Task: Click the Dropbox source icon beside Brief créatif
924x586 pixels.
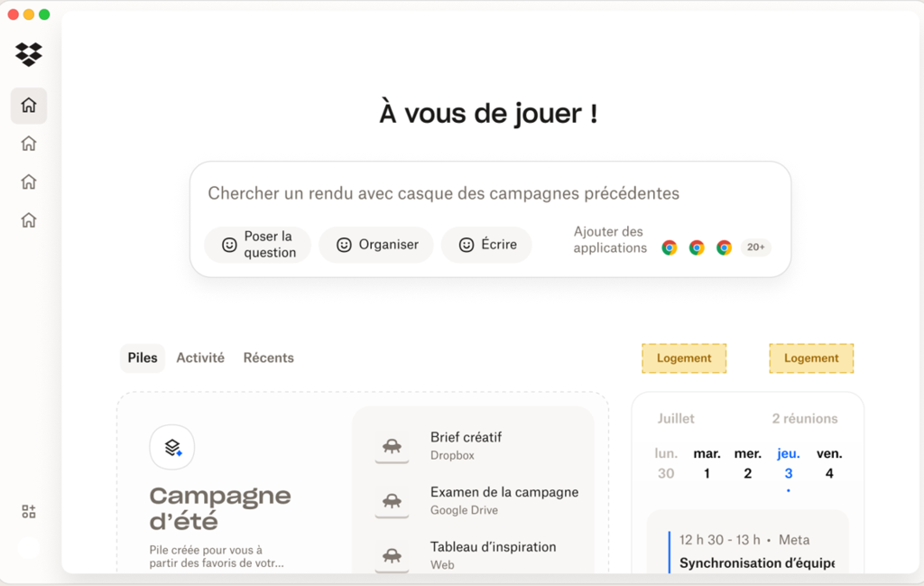Action: coord(392,445)
